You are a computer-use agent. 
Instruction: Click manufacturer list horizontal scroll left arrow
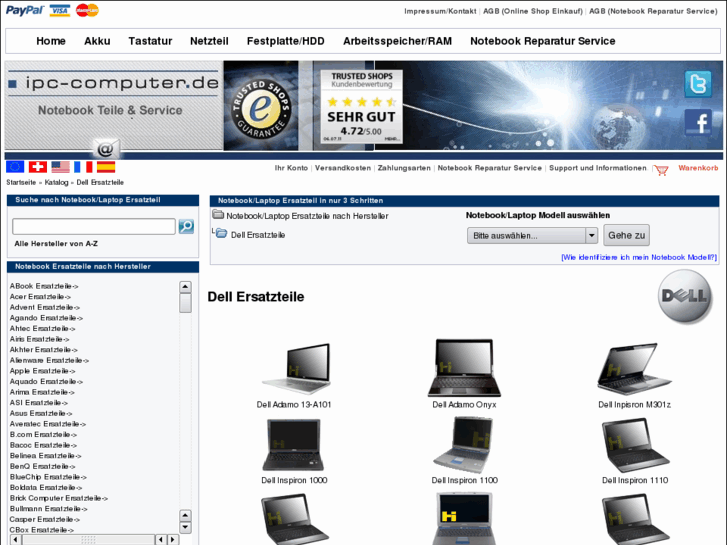pos(15,539)
